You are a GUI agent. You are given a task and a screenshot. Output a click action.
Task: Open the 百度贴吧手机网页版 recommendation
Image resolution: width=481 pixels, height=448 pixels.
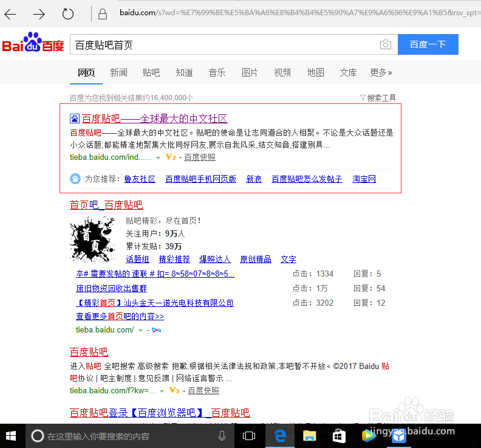pyautogui.click(x=200, y=179)
